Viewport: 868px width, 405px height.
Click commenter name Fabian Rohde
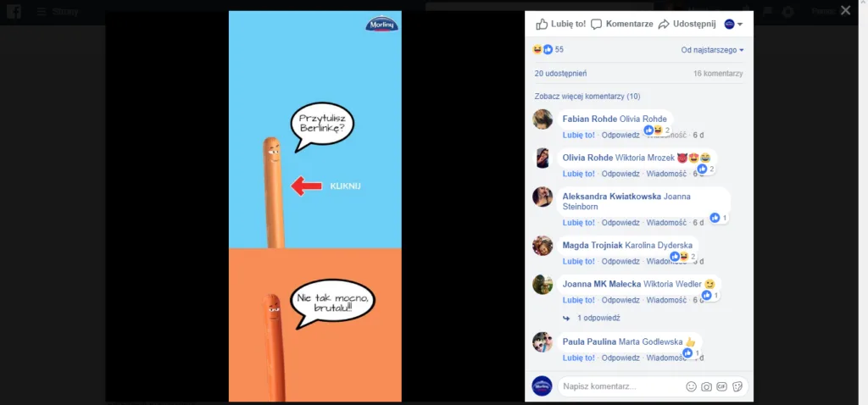590,119
